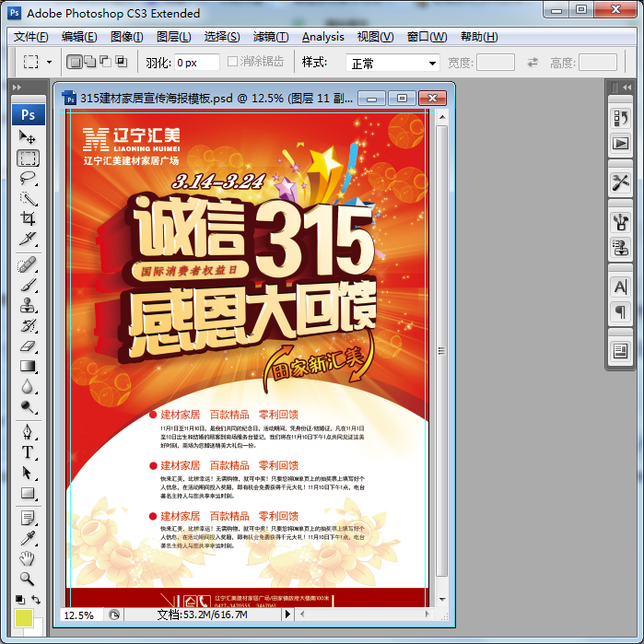The height and width of the screenshot is (644, 644).
Task: Open the 滤镜(T) menu
Action: tap(271, 37)
